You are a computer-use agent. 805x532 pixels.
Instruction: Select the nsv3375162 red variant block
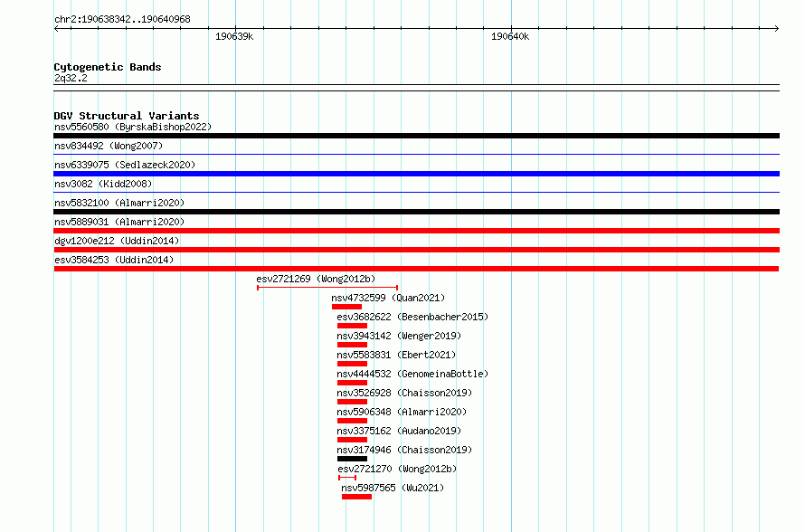pyautogui.click(x=352, y=440)
